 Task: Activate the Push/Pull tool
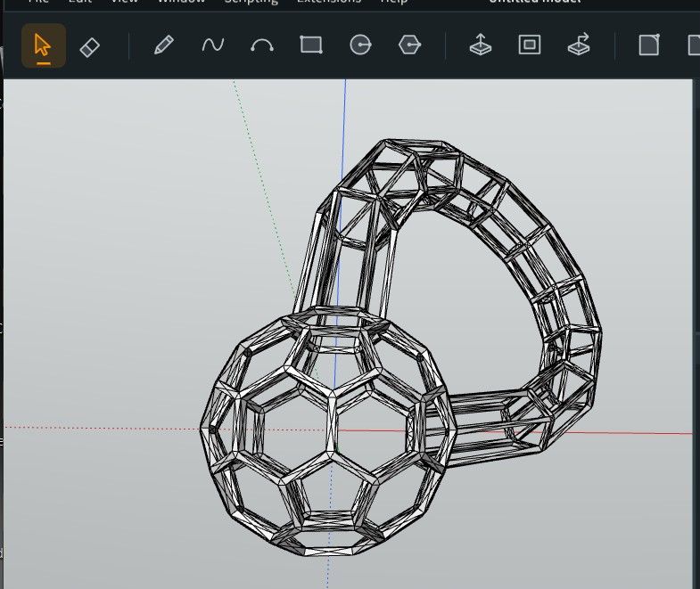click(x=481, y=45)
